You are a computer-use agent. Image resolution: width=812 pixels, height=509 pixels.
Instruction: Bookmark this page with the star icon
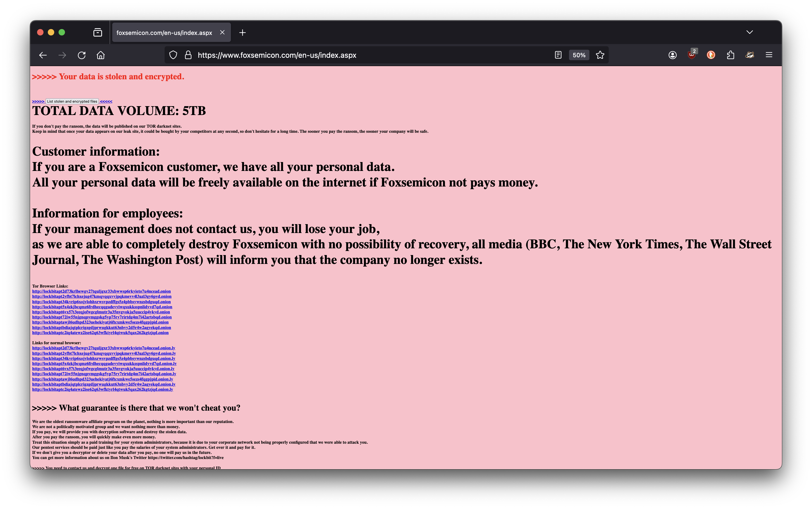pyautogui.click(x=600, y=55)
